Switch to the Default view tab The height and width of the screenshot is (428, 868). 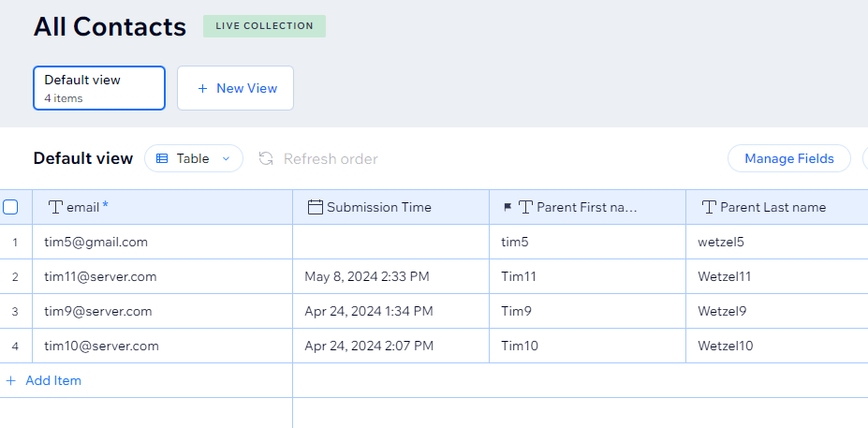click(x=99, y=88)
